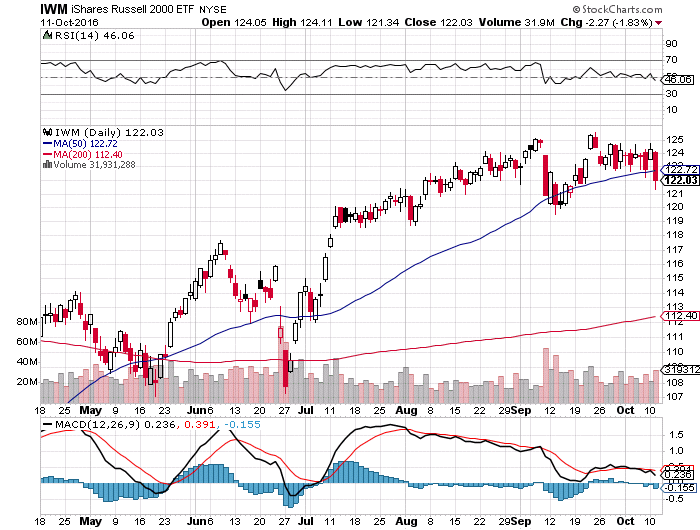
Task: Click the RSI 30 oversold axis label
Action: (672, 94)
